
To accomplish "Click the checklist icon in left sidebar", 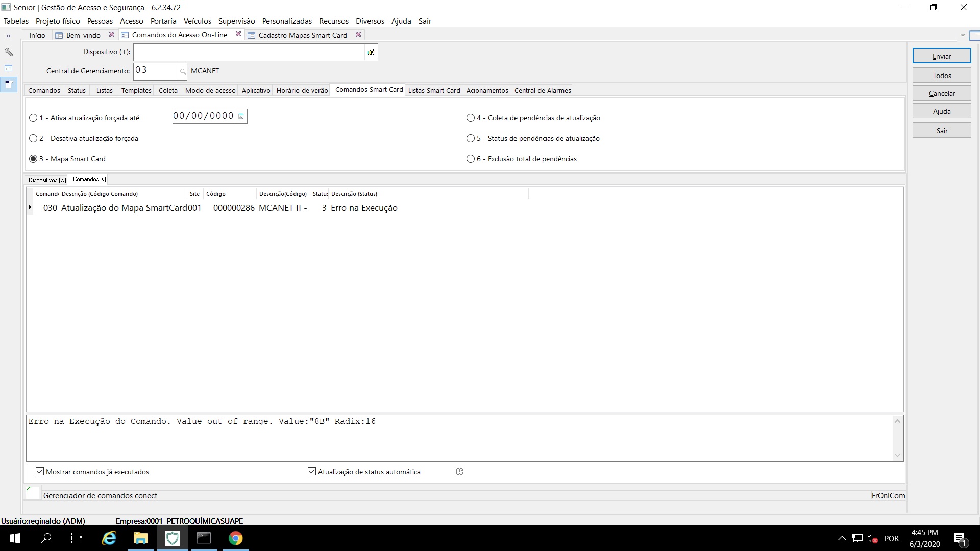I will 9,85.
